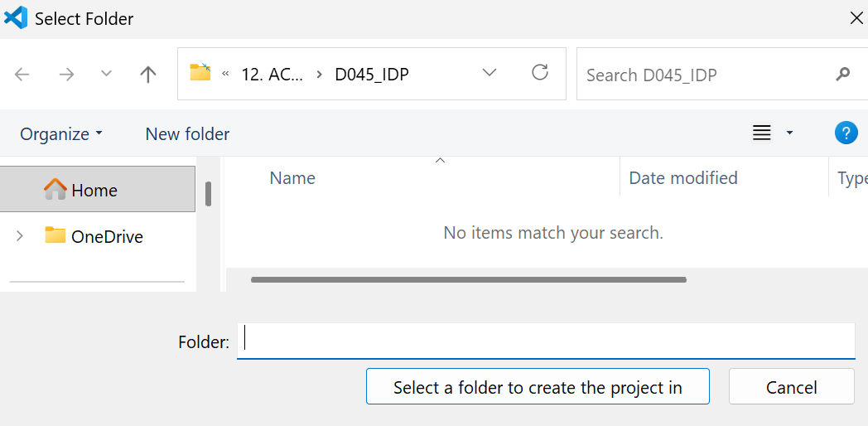Sort by the Type column header
The height and width of the screenshot is (426, 868).
pos(852,178)
